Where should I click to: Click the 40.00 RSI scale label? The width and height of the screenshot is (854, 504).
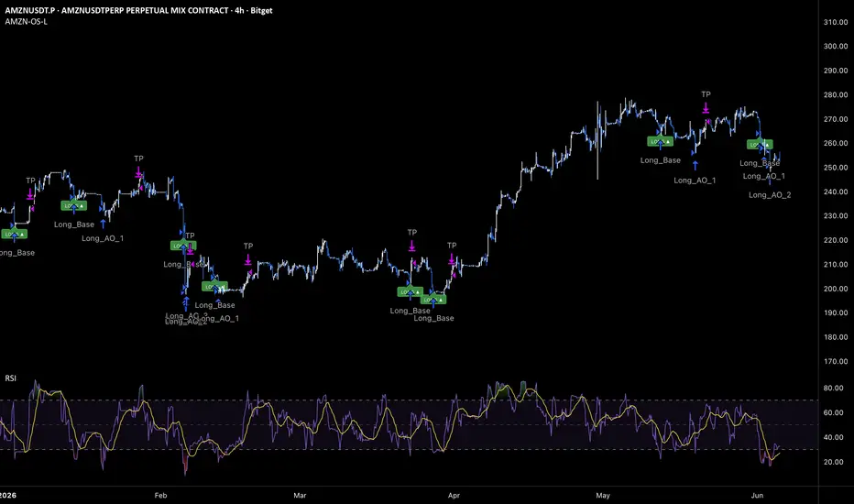(x=833, y=437)
